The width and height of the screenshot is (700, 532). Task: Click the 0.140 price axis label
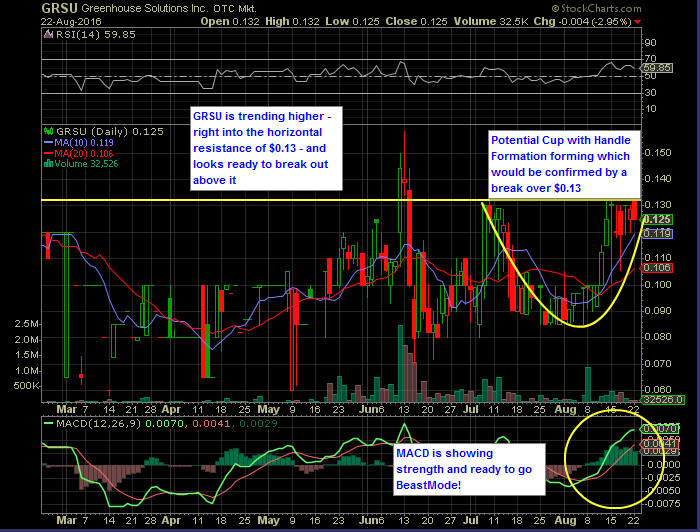point(658,179)
